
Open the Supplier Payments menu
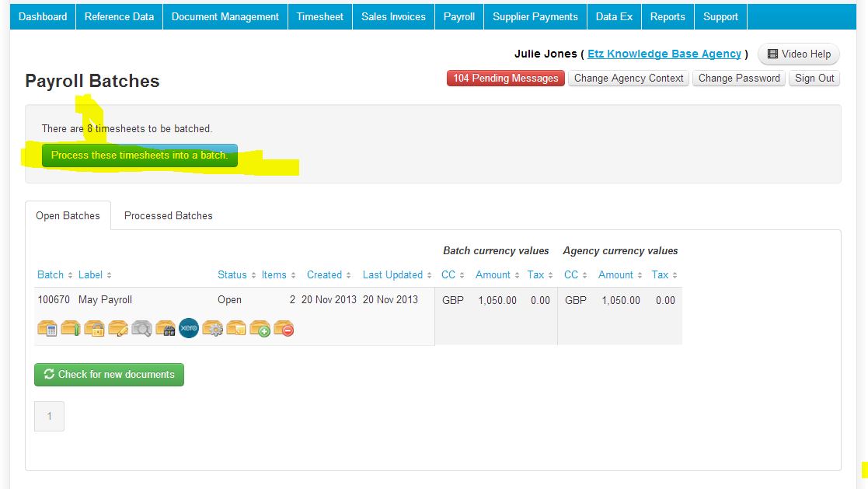[x=535, y=16]
